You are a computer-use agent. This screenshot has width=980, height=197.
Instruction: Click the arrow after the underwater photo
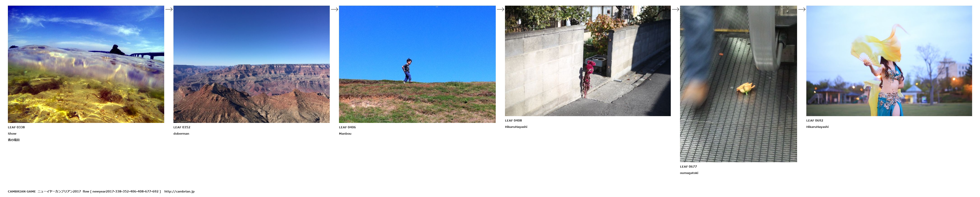click(169, 9)
